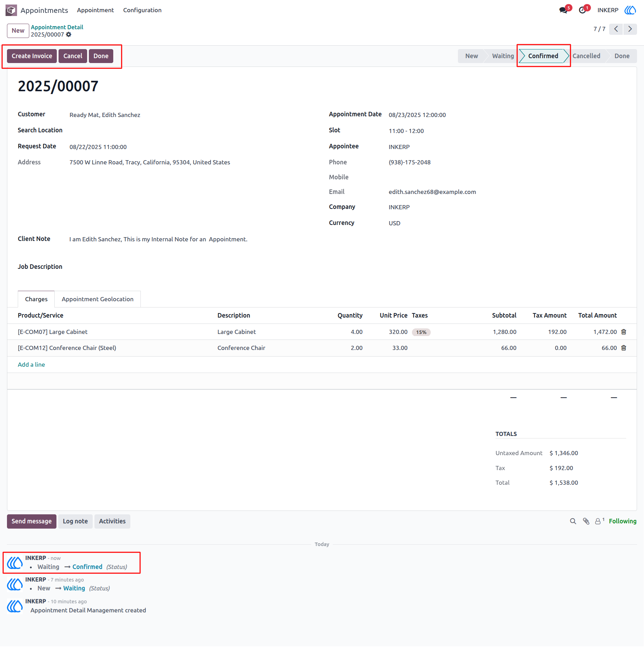Screen dimensions: 644x647
Task: Go to next record arrow
Action: (x=630, y=29)
